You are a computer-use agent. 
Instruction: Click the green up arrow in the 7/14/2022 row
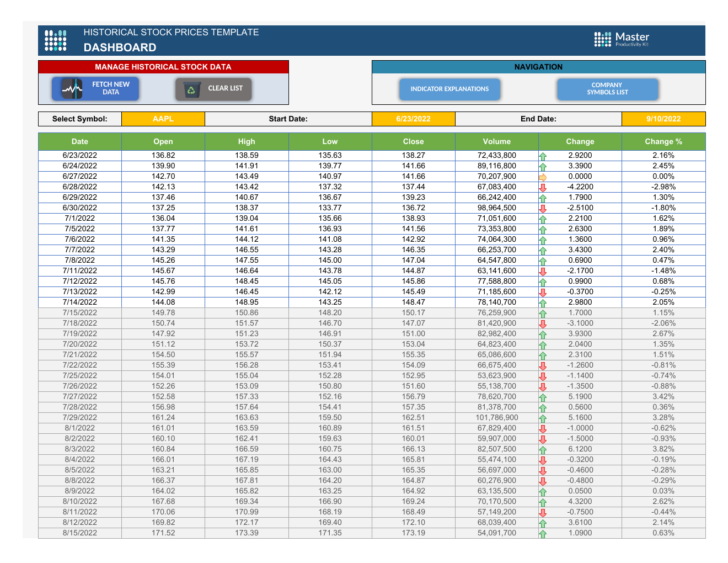(543, 303)
